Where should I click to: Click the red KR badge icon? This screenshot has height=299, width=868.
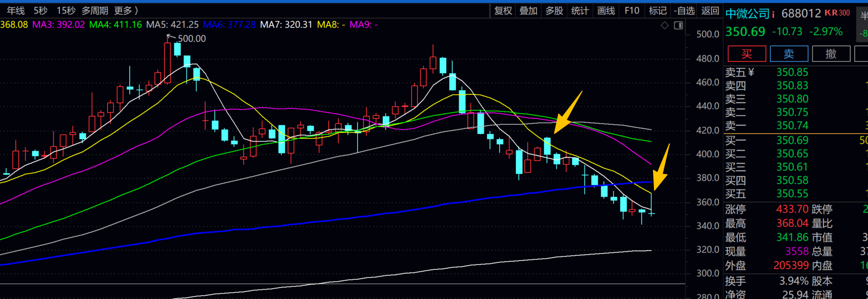point(837,13)
